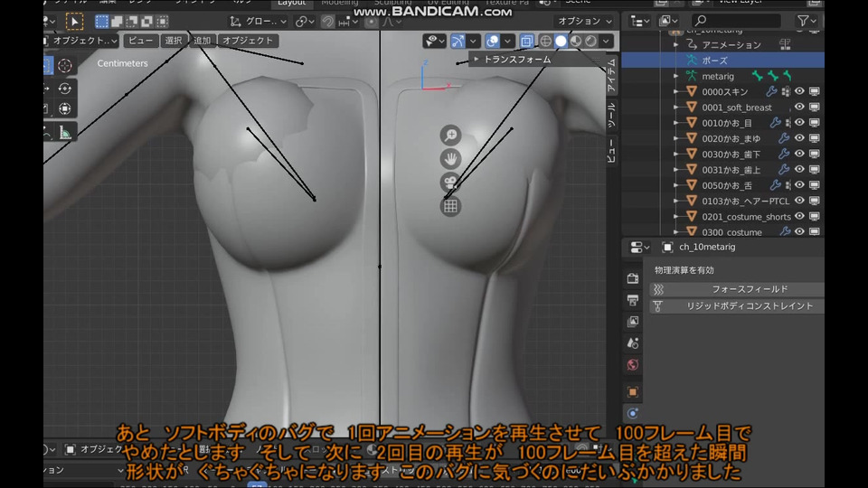Toggle visibility of 0001_soft_breast
This screenshot has width=868, height=488.
(799, 107)
